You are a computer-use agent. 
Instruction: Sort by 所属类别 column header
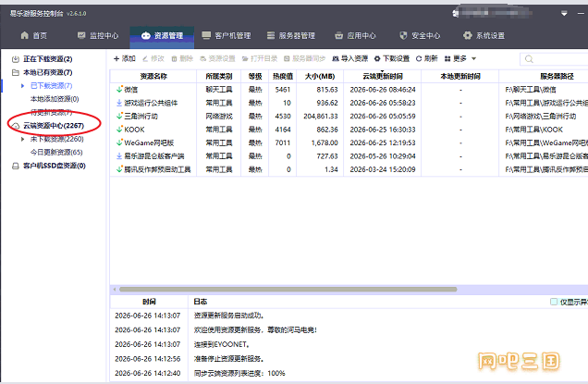218,76
